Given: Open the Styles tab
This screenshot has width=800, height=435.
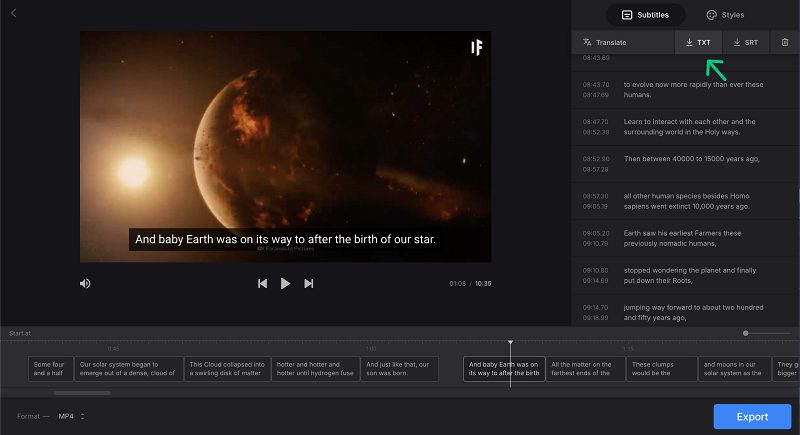Looking at the screenshot, I should pos(725,15).
